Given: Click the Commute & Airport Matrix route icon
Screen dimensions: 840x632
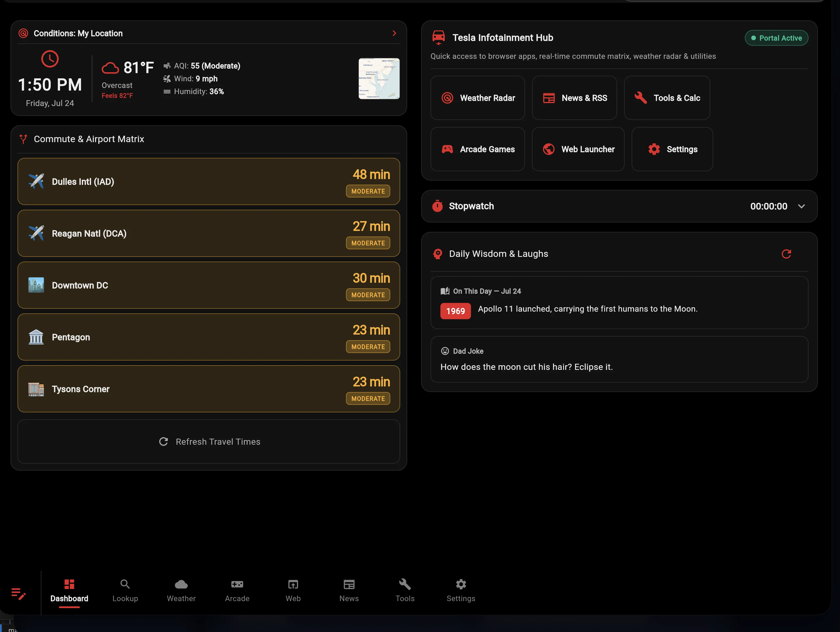Looking at the screenshot, I should 23,139.
